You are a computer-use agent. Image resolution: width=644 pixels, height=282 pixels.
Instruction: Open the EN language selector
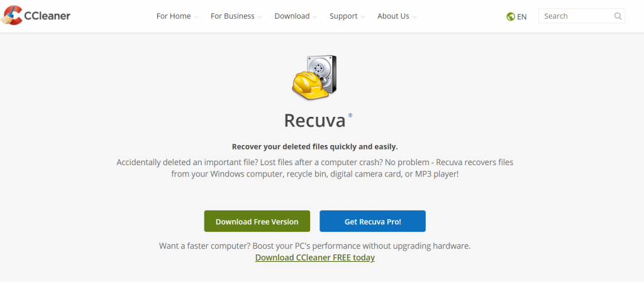pos(517,17)
